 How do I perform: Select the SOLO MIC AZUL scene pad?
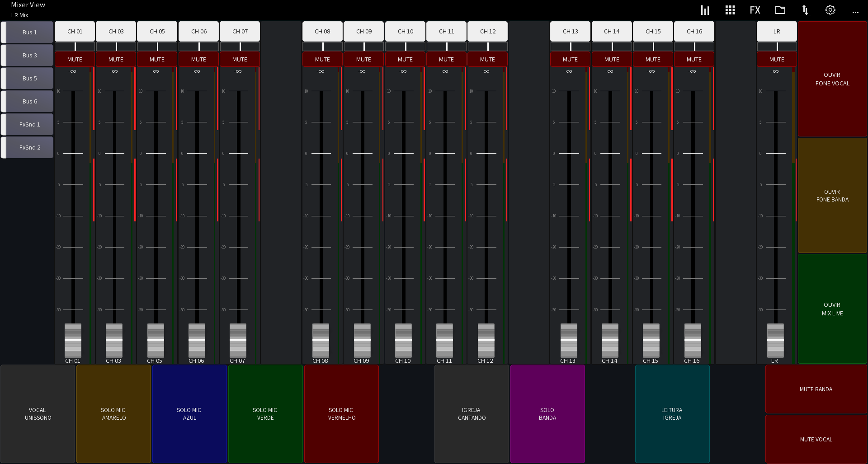189,414
